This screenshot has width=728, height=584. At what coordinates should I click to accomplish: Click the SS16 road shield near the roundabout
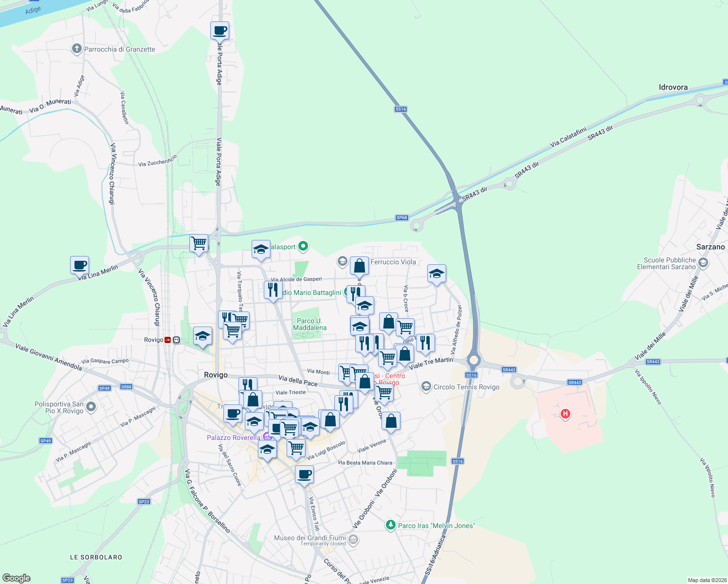click(x=471, y=375)
